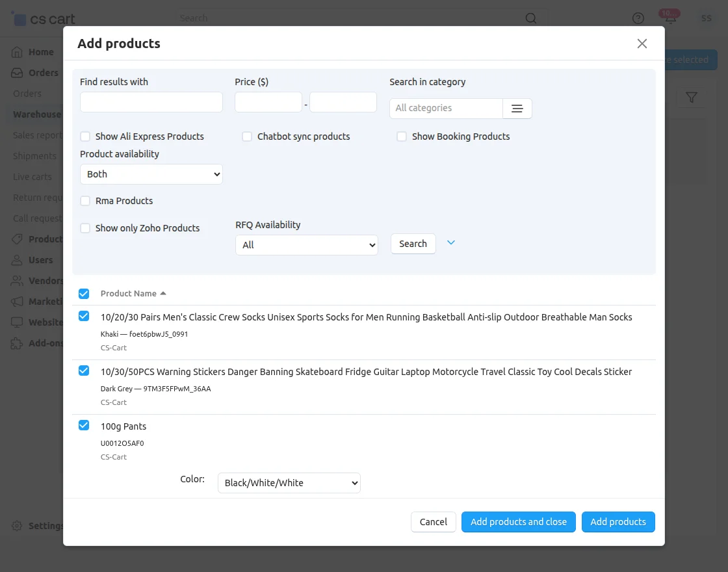Image resolution: width=728 pixels, height=572 pixels.
Task: Change the Color dropdown for 100g Pants
Action: 289,483
